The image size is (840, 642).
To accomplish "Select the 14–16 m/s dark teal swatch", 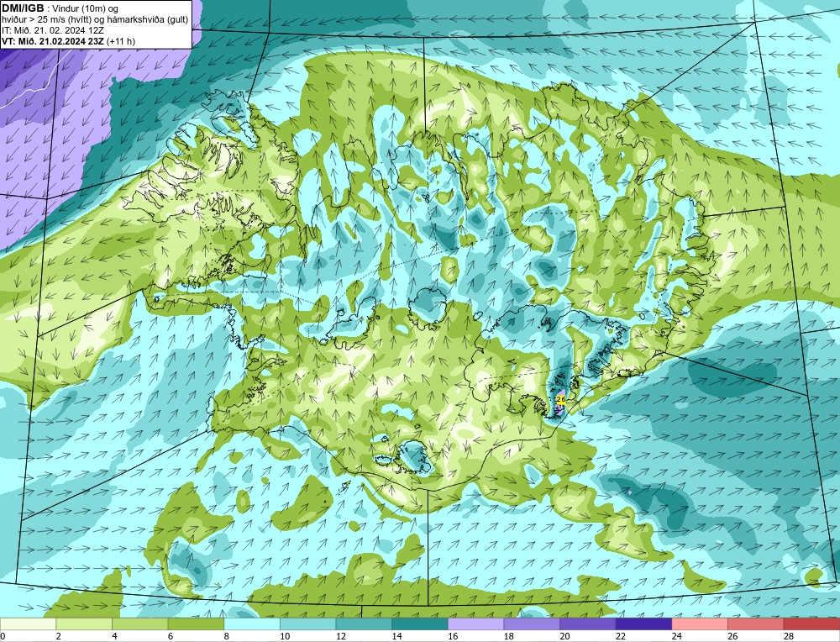I will click(420, 624).
